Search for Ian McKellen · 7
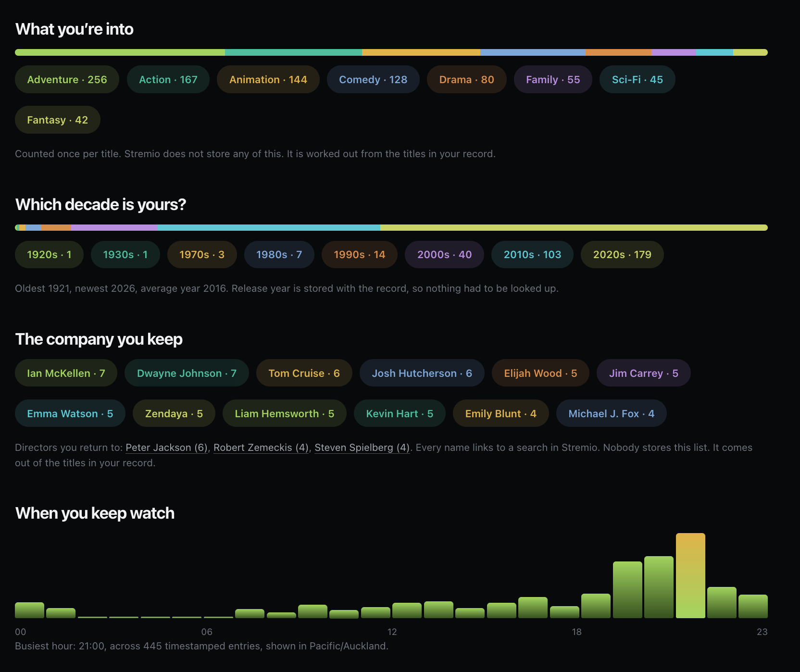Viewport: 800px width, 672px height. pyautogui.click(x=66, y=373)
